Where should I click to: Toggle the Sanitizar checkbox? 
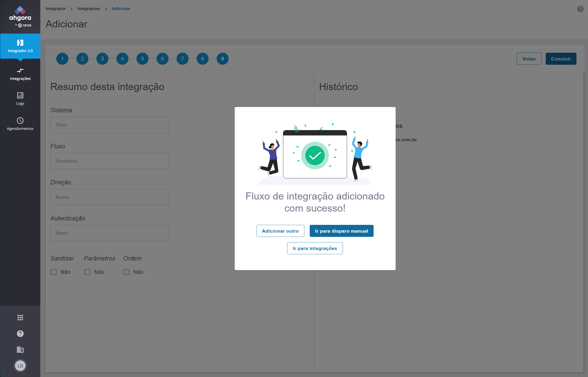(x=54, y=272)
